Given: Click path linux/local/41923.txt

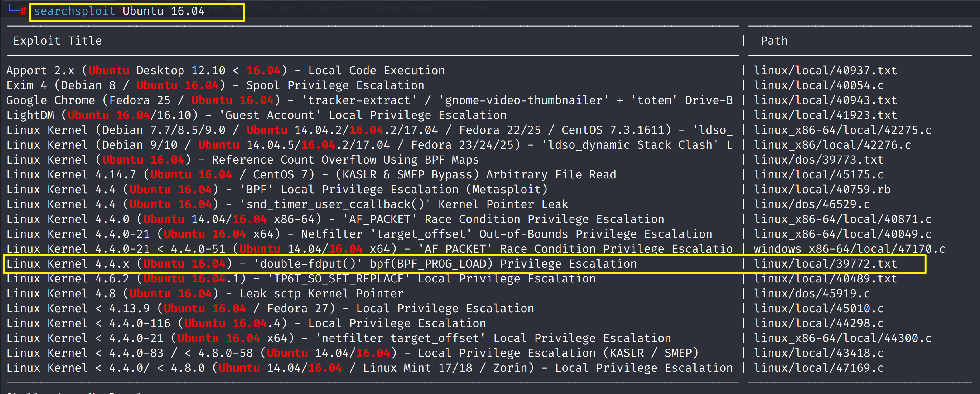Looking at the screenshot, I should (825, 115).
